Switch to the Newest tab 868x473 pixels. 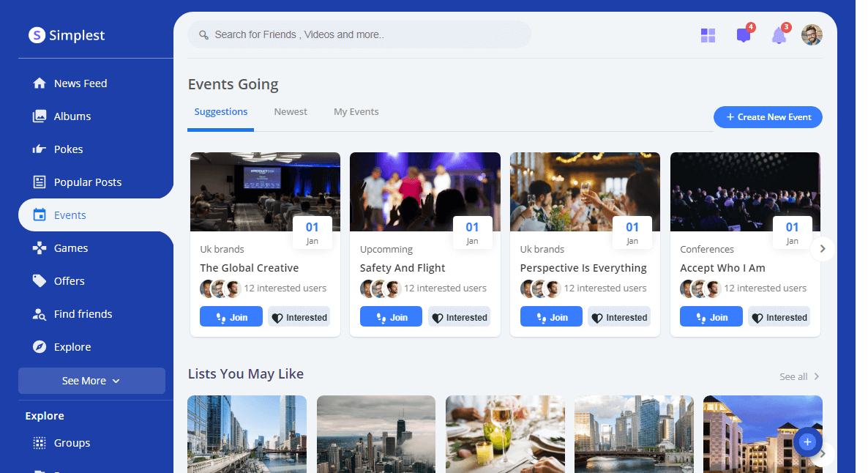(291, 112)
